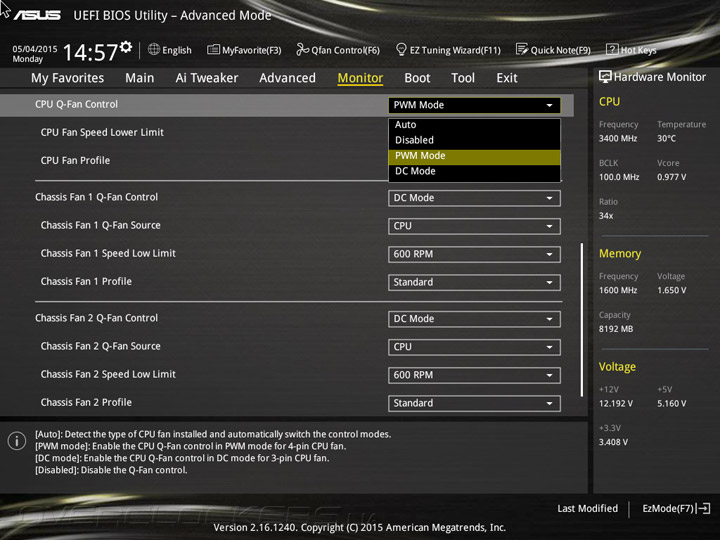Screen dimensions: 720x540
Task: Select highlighted PWM Mode option in list
Action: [474, 156]
